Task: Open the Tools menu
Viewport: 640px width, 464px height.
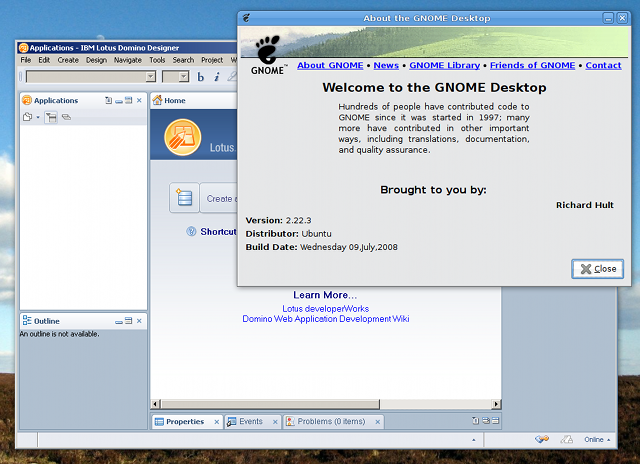Action: tap(157, 60)
